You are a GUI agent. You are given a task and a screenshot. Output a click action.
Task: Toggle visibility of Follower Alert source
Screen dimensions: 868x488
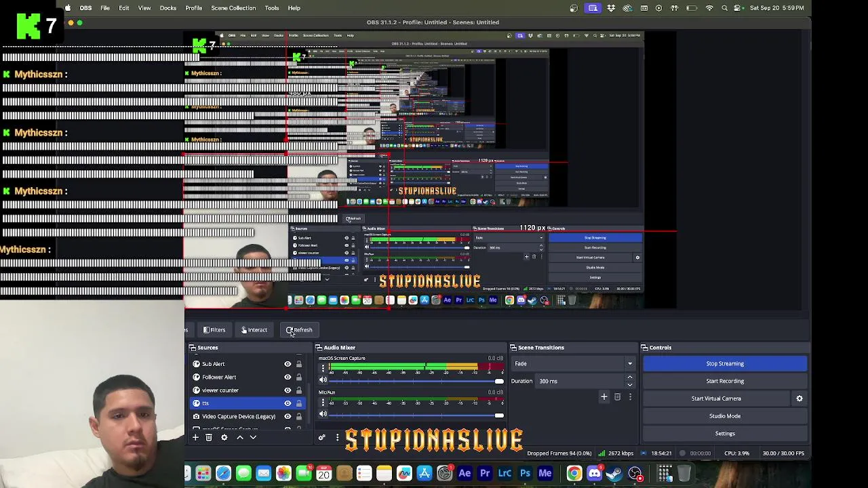coord(288,377)
